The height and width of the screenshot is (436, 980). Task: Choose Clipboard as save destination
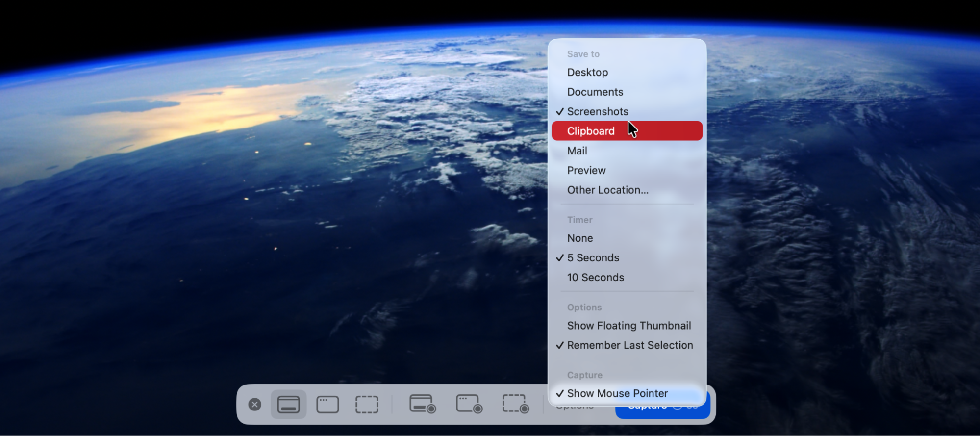coord(627,131)
